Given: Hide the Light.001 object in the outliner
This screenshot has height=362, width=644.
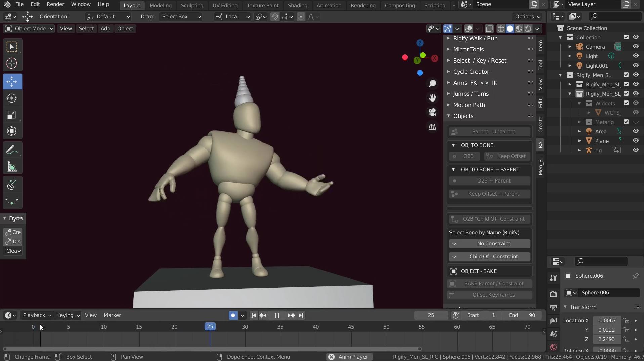Looking at the screenshot, I should click(636, 66).
